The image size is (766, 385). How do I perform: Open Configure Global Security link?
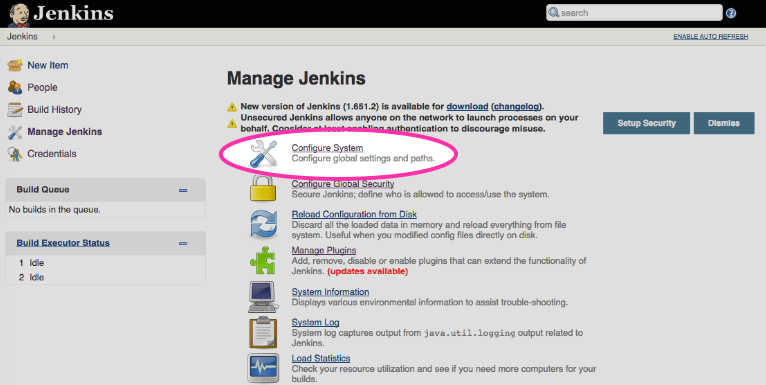pos(343,184)
